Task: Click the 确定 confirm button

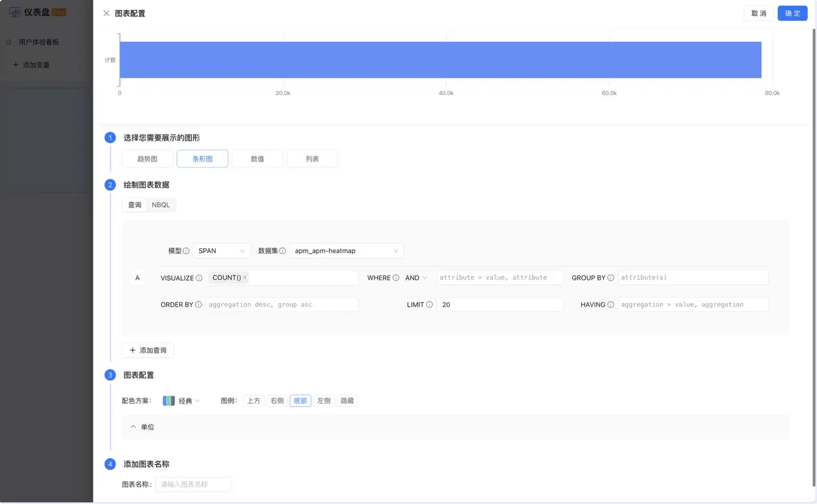Action: click(792, 13)
